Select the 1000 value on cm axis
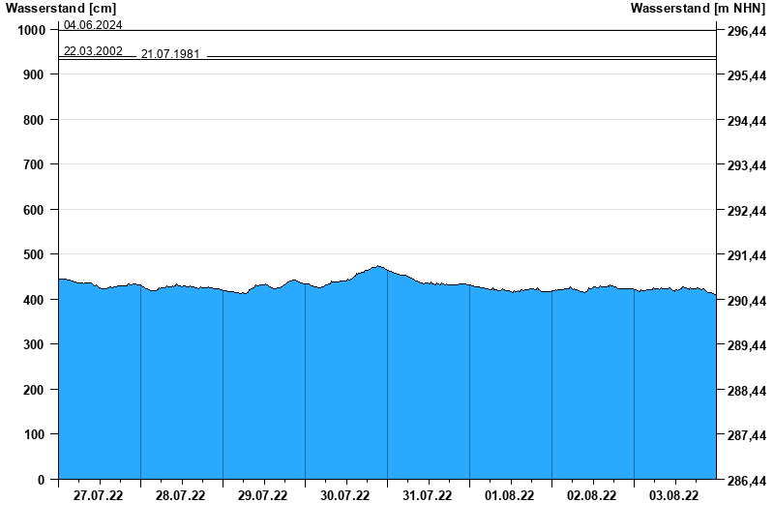Viewport: 774px width, 532px height. (x=31, y=30)
